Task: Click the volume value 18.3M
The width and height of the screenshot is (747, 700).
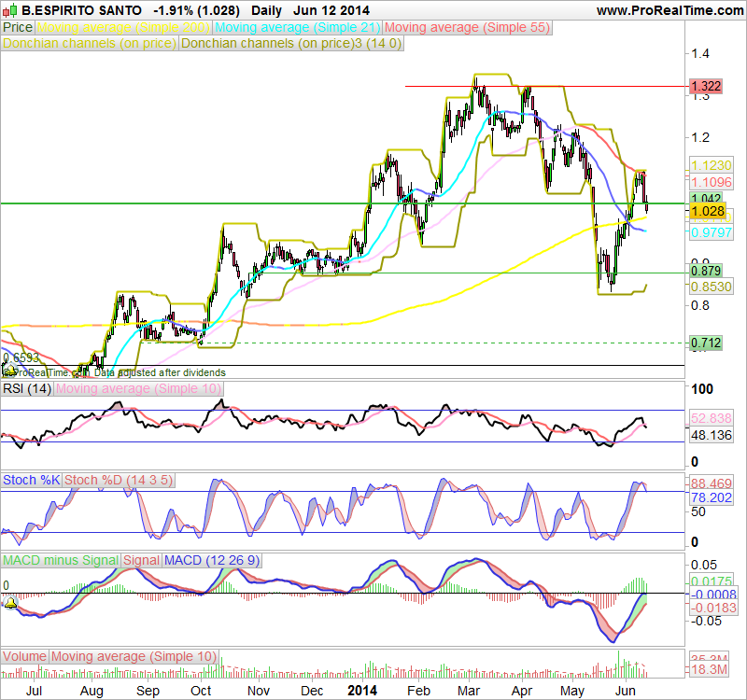Action: [x=709, y=669]
